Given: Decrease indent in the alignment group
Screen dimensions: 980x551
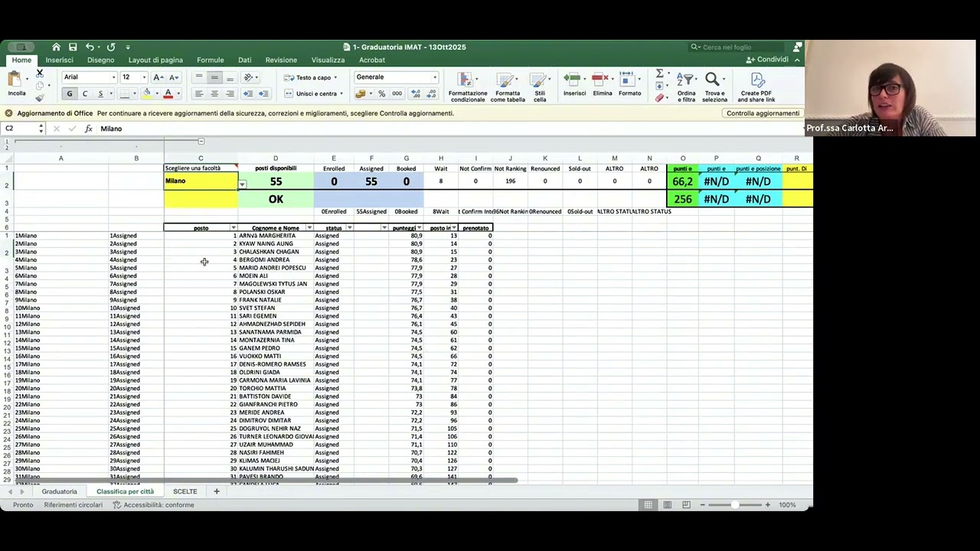Looking at the screenshot, I should 247,93.
